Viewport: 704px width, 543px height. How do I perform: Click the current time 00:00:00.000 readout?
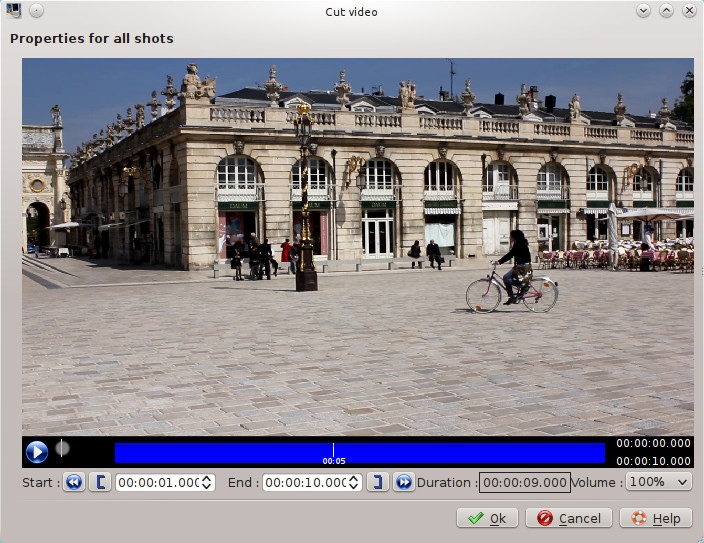pyautogui.click(x=653, y=443)
